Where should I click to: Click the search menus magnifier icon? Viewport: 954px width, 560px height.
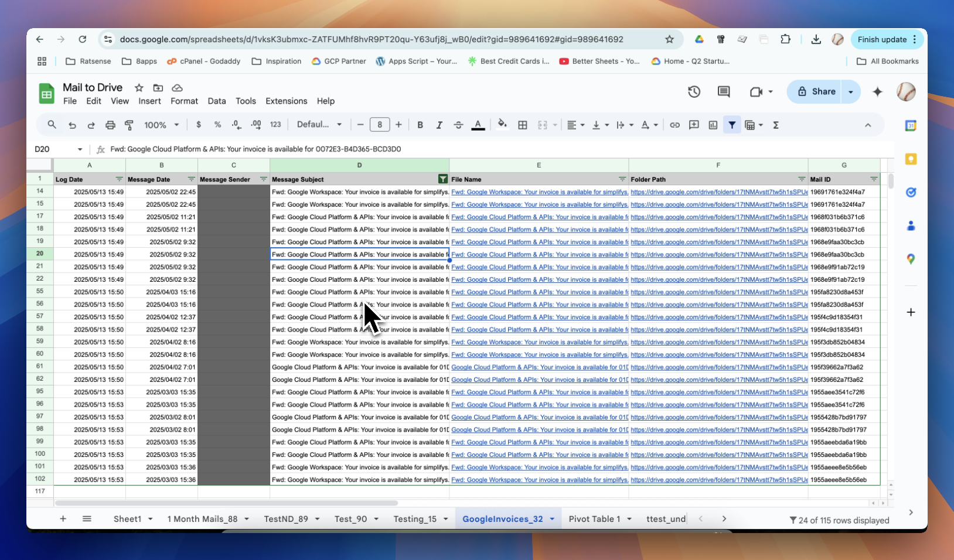coord(52,125)
